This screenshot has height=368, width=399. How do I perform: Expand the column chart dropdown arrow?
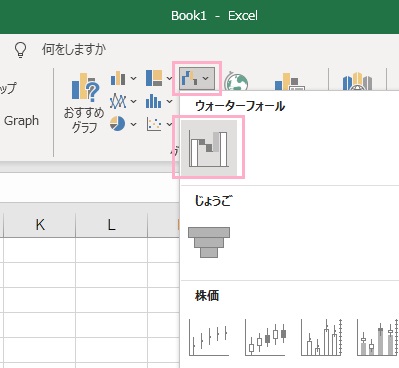(x=133, y=79)
